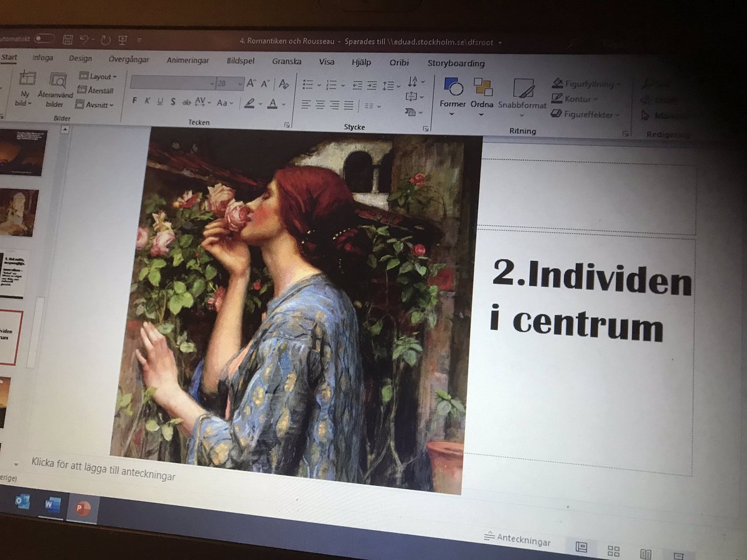Open the line spacing dropdown
This screenshot has height=560, width=747.
tap(392, 86)
